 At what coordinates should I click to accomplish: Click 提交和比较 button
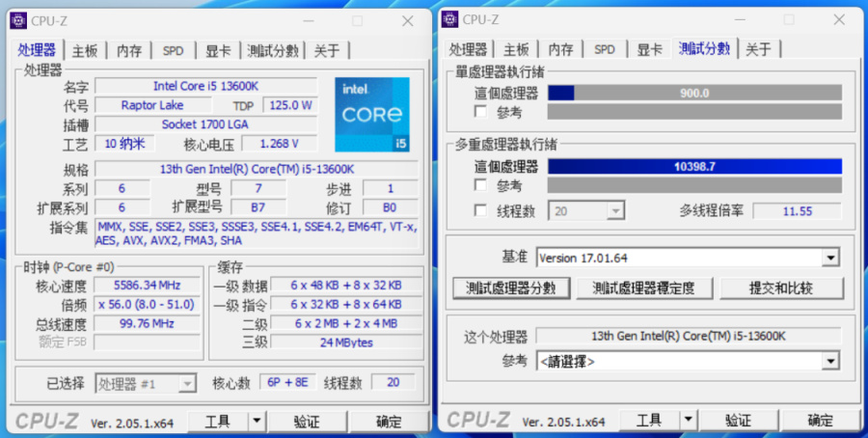pos(781,288)
